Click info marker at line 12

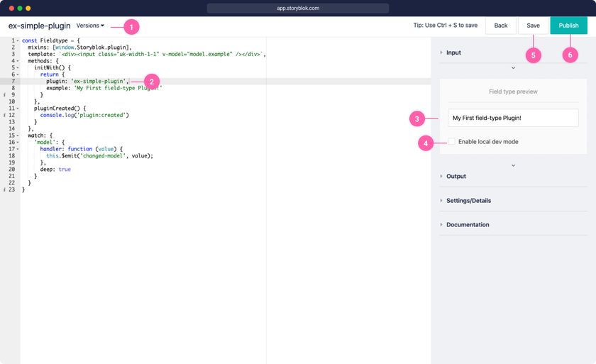coord(4,115)
